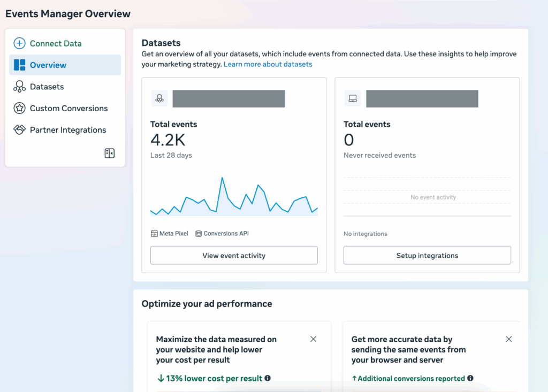Image resolution: width=548 pixels, height=392 pixels.
Task: Click the up arrow next to Additional conversions
Action: (x=354, y=379)
